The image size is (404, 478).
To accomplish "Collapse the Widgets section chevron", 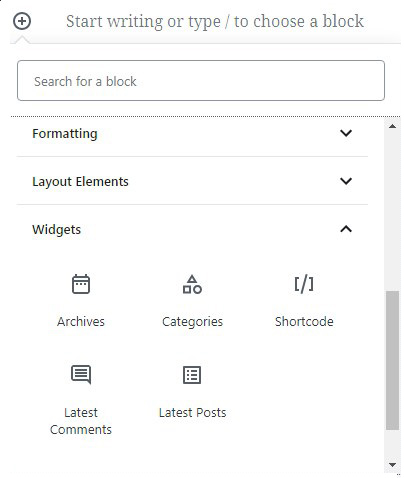I will tap(346, 229).
